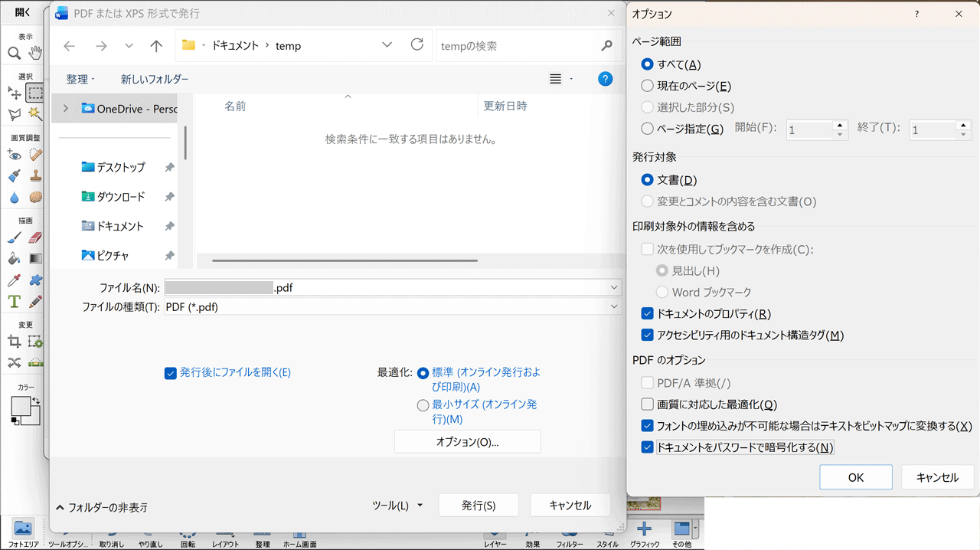Click the foreground color swatch
Screen dimensions: 980x550
pyautogui.click(x=21, y=407)
